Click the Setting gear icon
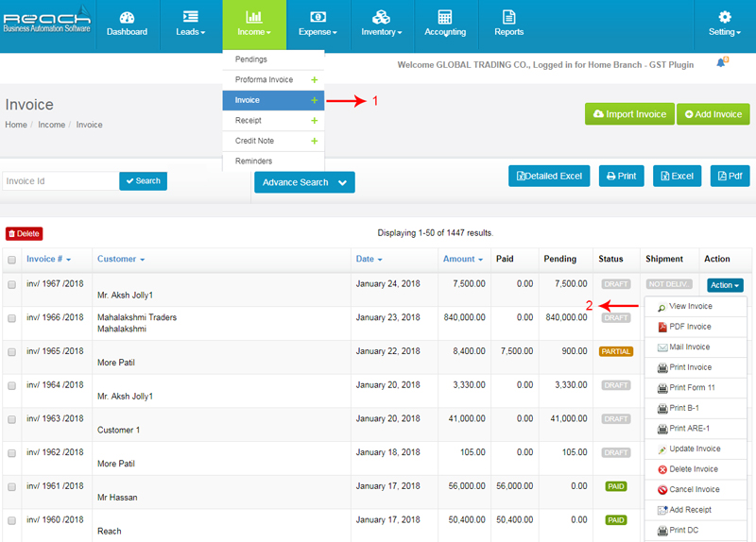 point(725,17)
